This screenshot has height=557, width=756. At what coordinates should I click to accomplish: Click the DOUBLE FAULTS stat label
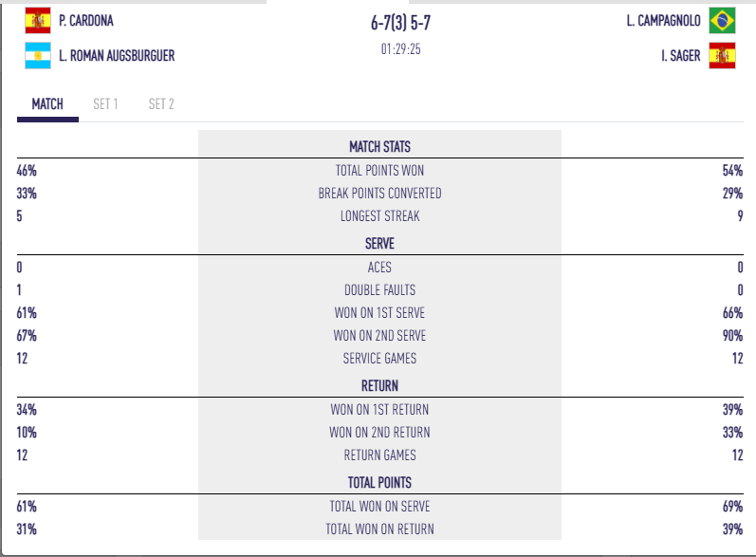tap(379, 290)
